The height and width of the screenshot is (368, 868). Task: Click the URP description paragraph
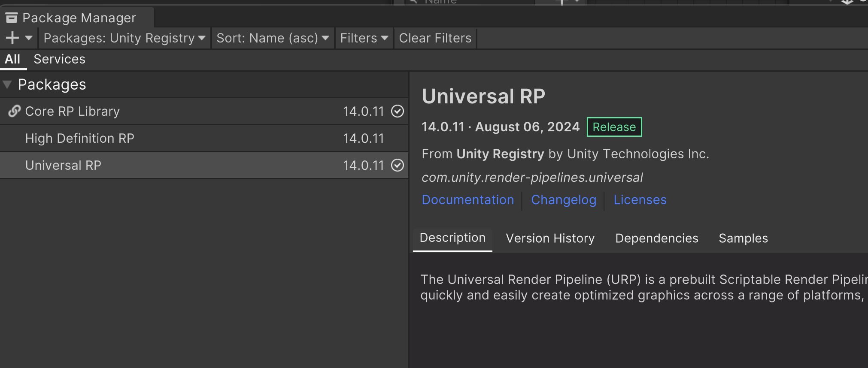tap(644, 287)
